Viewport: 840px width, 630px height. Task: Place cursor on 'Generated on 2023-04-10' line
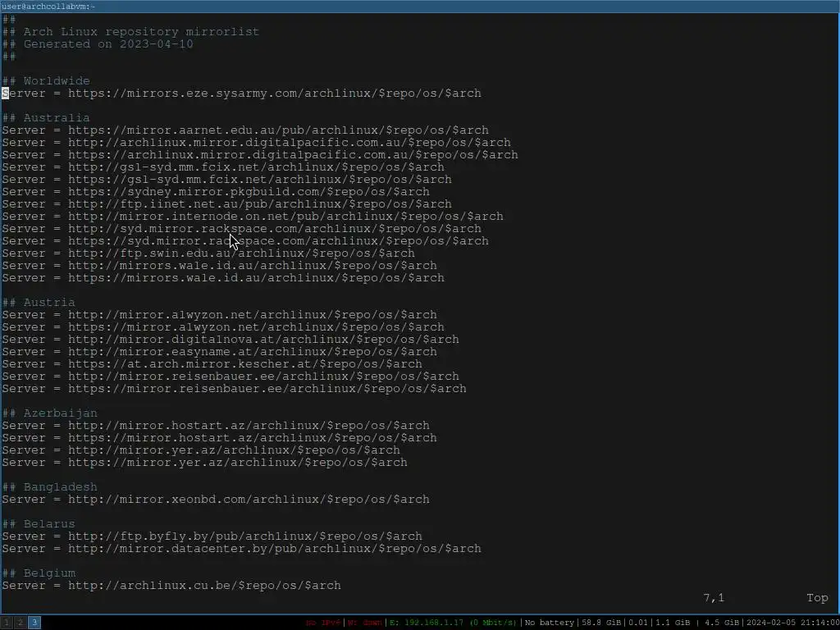click(98, 44)
